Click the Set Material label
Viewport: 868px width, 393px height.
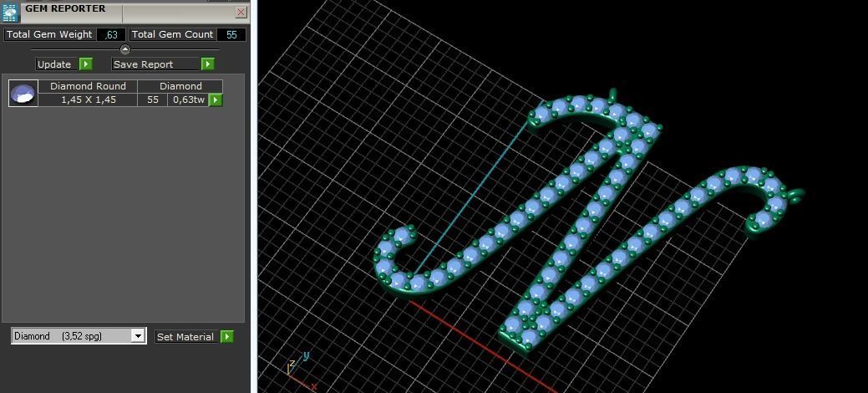(x=185, y=336)
